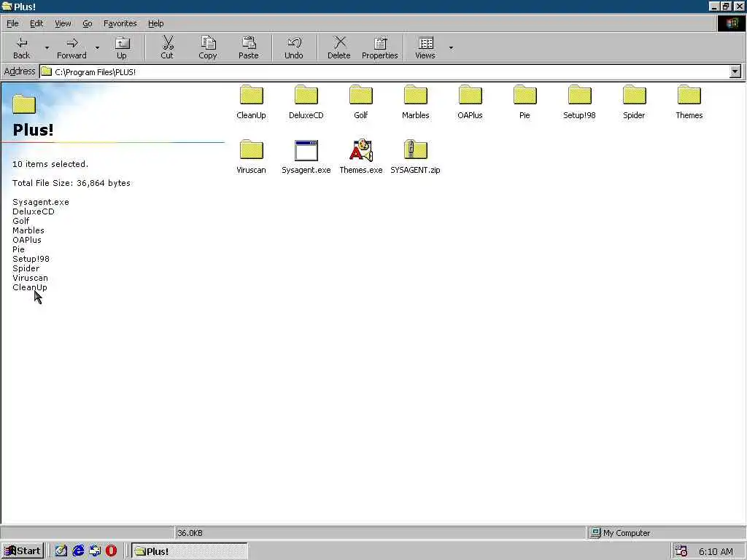Viewport: 747px width, 560px height.
Task: Click the Plus! folder icon in the left panel
Action: 24,104
